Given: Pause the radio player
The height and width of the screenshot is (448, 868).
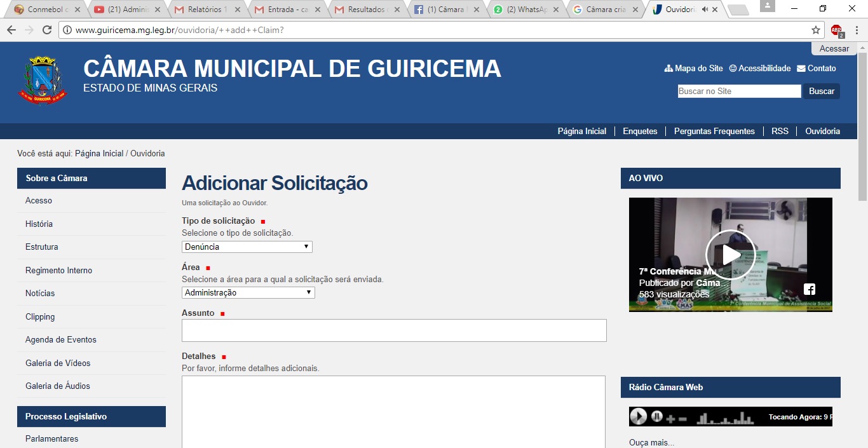Looking at the screenshot, I should click(656, 417).
